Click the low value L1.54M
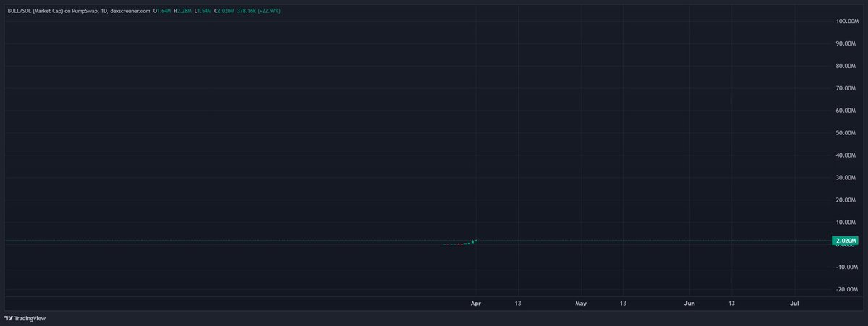Image resolution: width=868 pixels, height=326 pixels. 202,11
